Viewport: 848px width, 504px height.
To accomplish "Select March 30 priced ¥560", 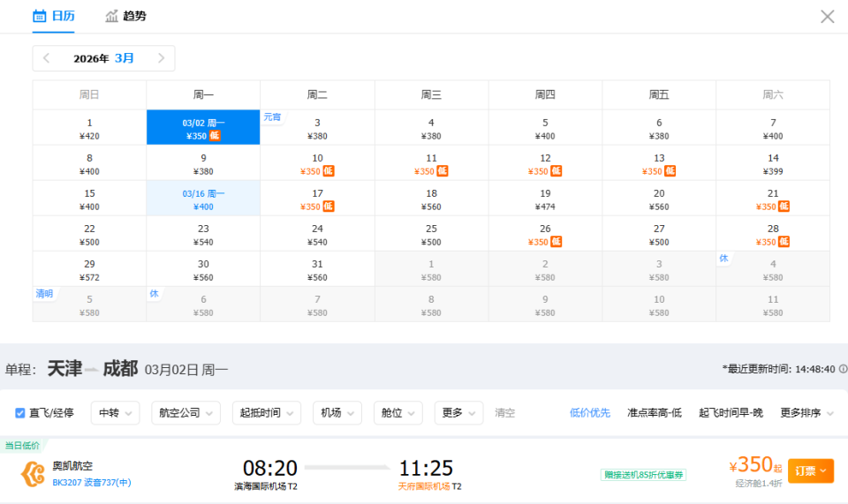I will pyautogui.click(x=203, y=269).
